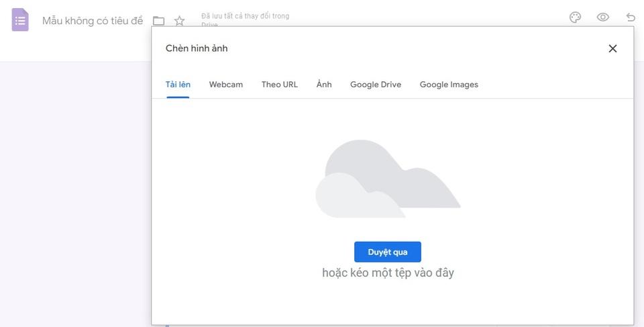Click the Chèn hình ảnh dialog heading

coord(197,48)
